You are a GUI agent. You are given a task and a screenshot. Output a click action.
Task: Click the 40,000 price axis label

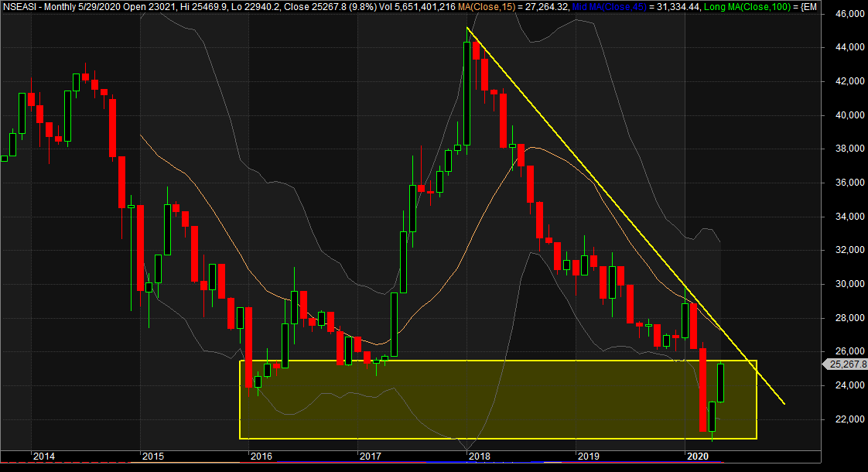pos(849,115)
